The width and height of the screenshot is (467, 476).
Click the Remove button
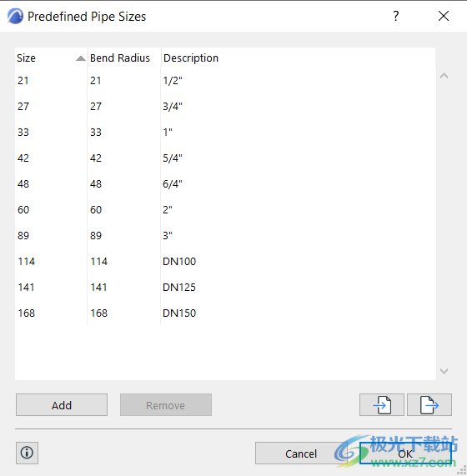click(x=166, y=405)
